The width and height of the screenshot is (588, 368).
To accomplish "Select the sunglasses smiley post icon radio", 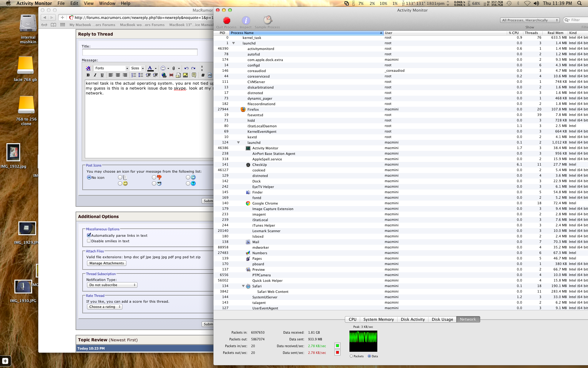I will coord(154,184).
